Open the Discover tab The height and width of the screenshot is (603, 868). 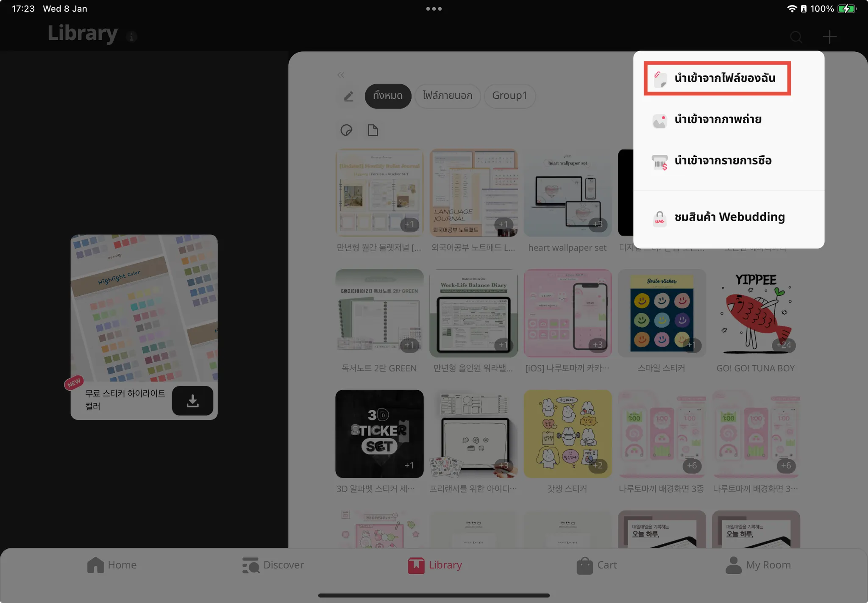pos(273,565)
